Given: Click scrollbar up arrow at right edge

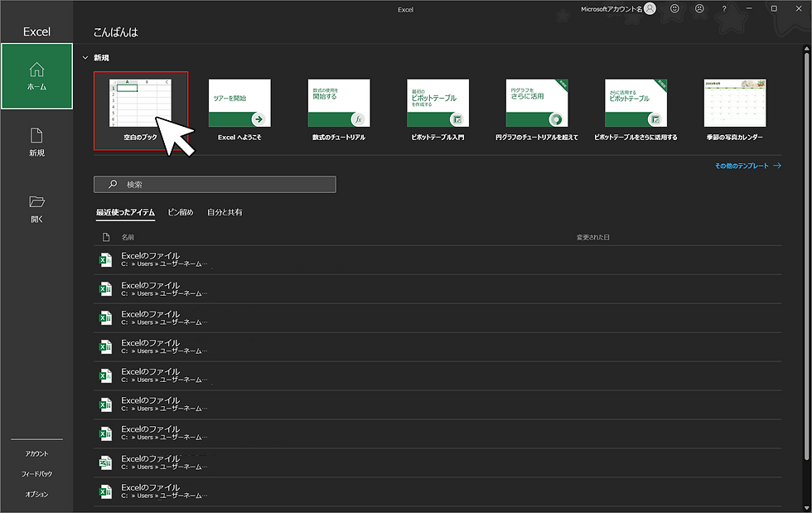Looking at the screenshot, I should point(806,49).
